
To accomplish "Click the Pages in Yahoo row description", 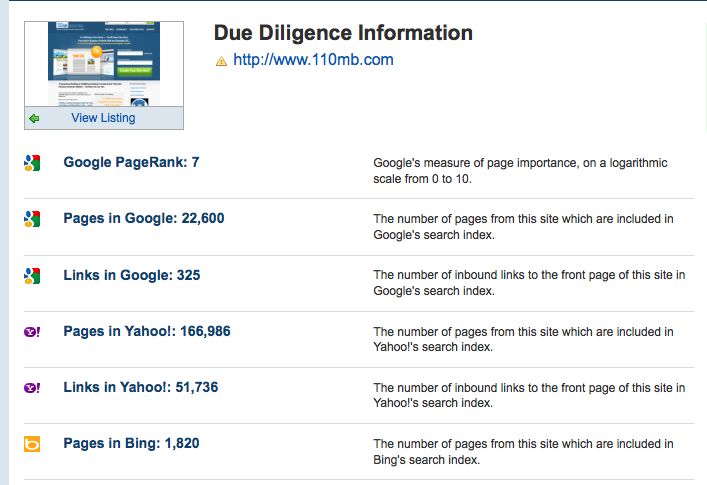I will click(523, 339).
